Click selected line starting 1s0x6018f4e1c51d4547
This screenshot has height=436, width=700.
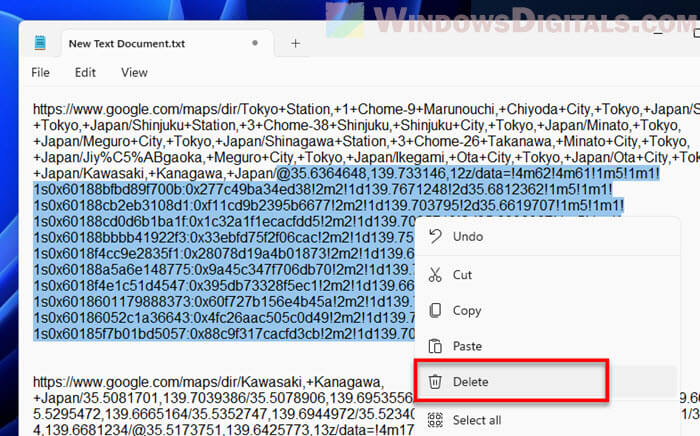click(224, 286)
